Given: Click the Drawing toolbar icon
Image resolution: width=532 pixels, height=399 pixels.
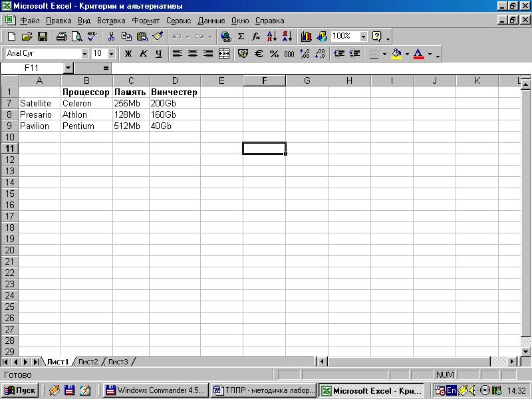Looking at the screenshot, I should coord(322,37).
